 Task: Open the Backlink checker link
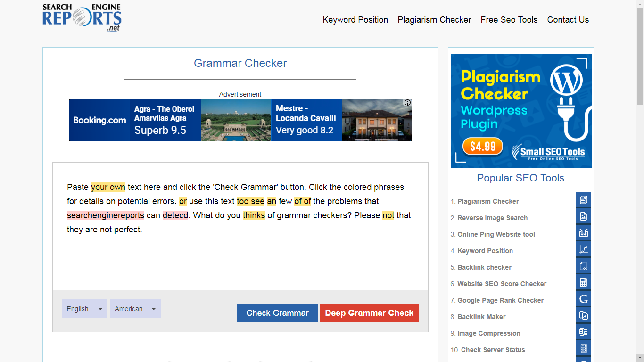(x=484, y=267)
